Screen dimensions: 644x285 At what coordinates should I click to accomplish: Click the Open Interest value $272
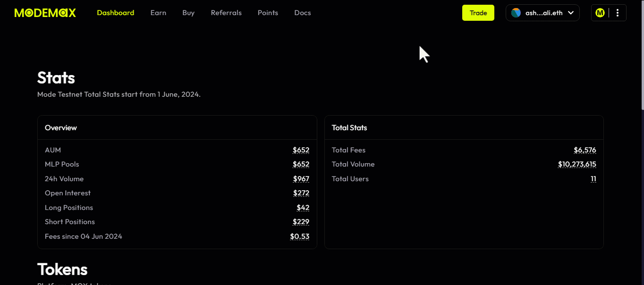point(301,193)
